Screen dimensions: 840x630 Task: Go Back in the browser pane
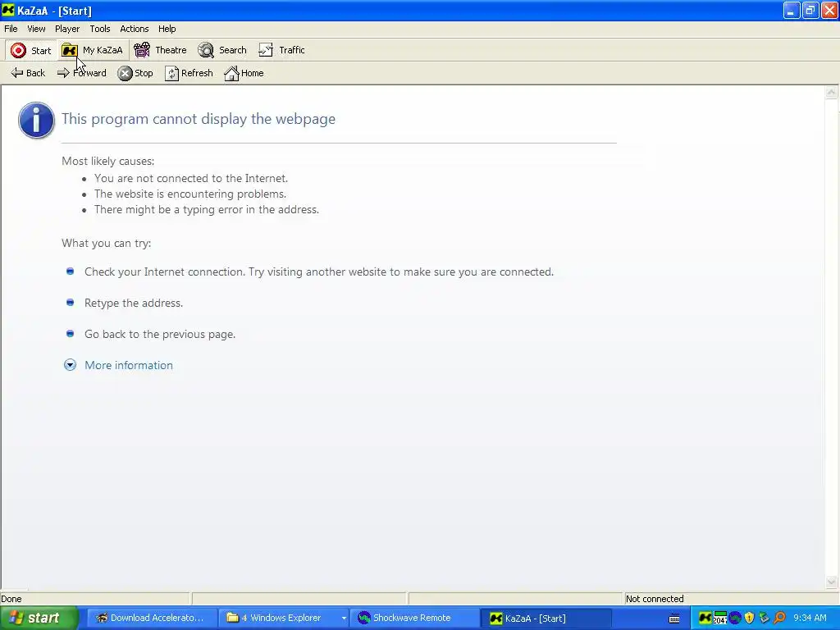click(x=28, y=73)
